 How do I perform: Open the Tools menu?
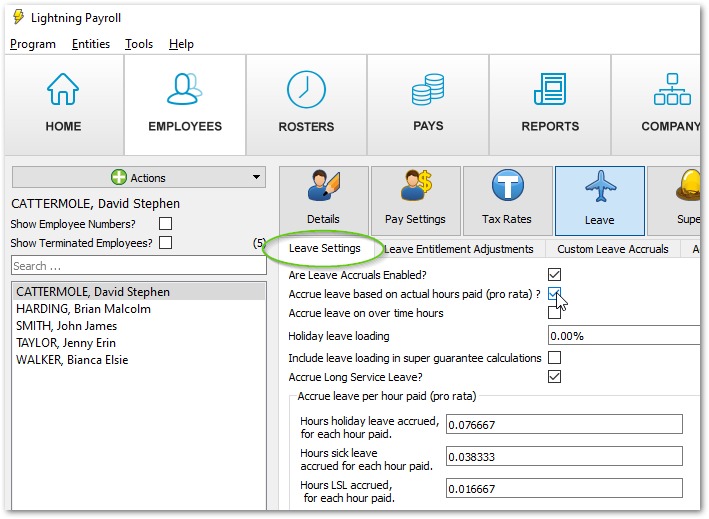[139, 44]
